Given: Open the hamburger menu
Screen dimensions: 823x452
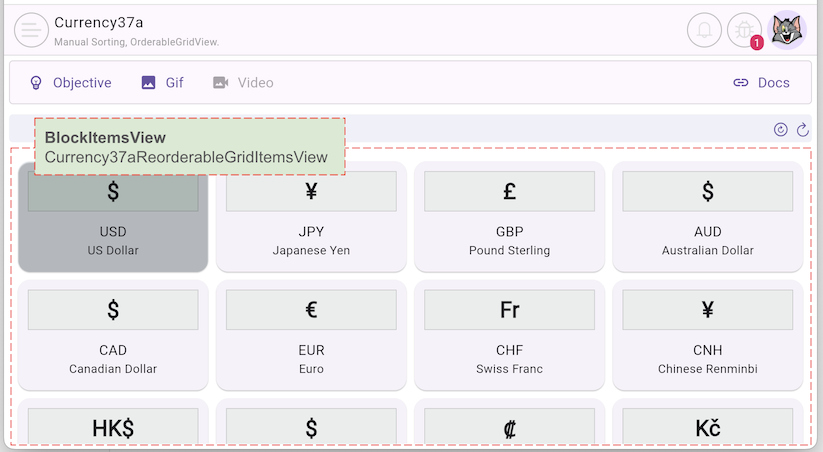Looking at the screenshot, I should pyautogui.click(x=32, y=30).
